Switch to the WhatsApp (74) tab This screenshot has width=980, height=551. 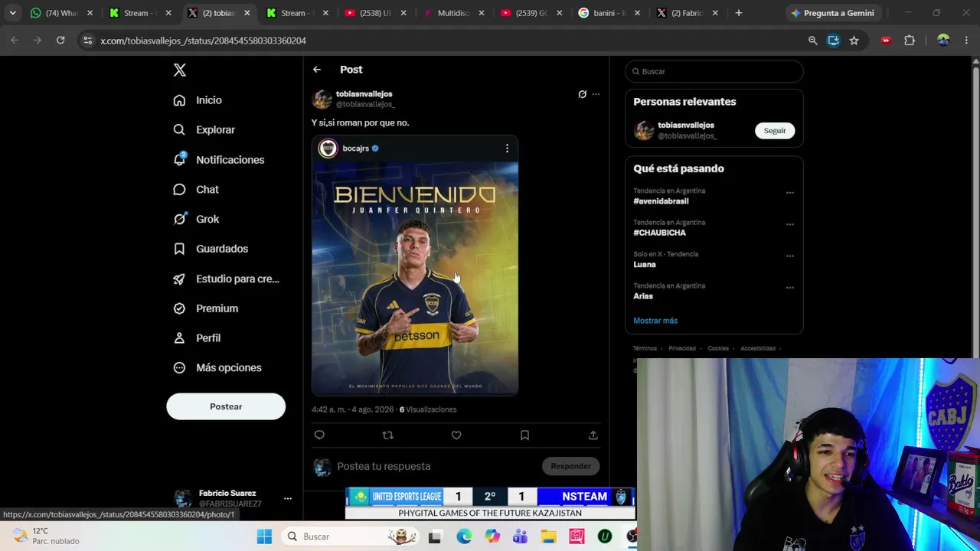coord(61,13)
